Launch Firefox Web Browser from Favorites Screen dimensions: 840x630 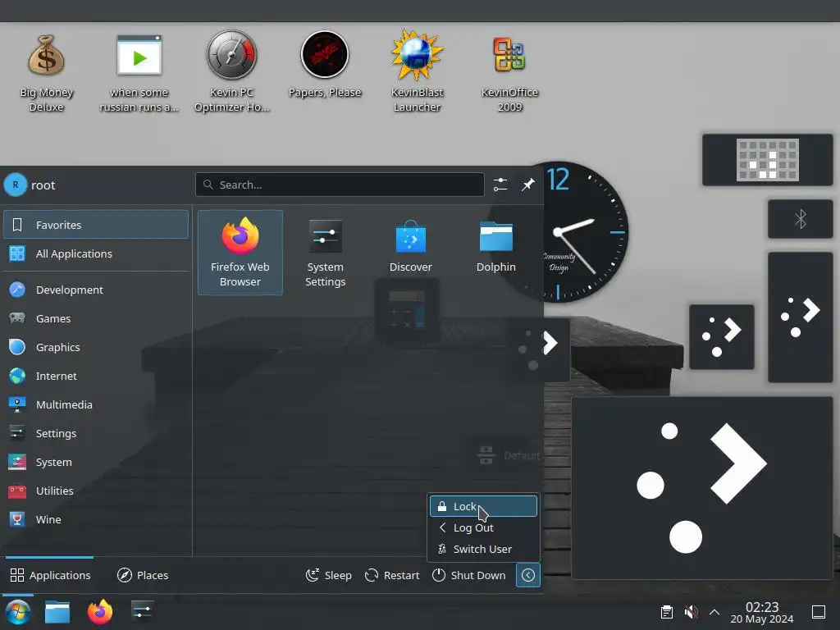[x=240, y=253]
